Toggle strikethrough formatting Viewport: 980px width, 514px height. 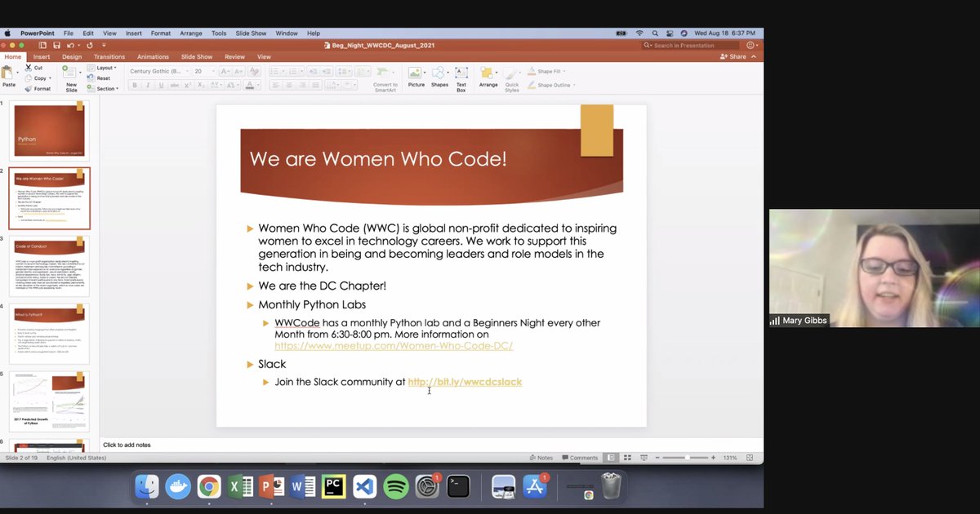[x=176, y=85]
